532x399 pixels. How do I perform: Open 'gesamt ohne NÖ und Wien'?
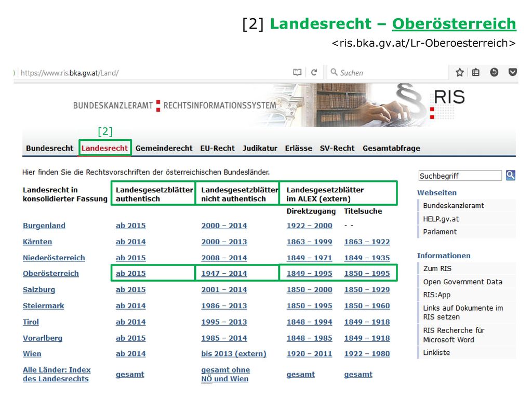[x=225, y=374]
